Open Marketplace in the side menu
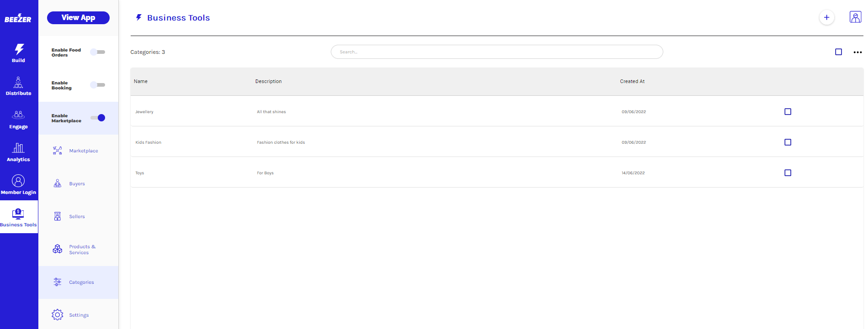The height and width of the screenshot is (329, 868). [83, 151]
